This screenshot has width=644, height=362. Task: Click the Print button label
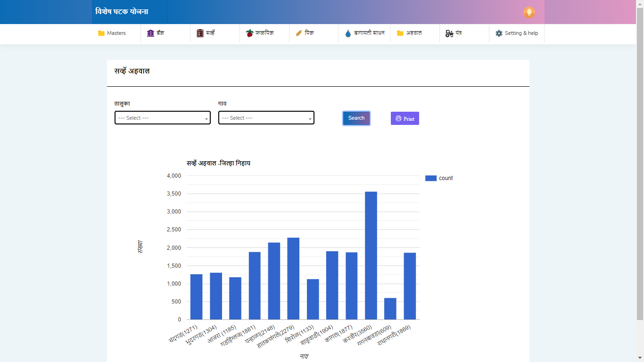[409, 119]
